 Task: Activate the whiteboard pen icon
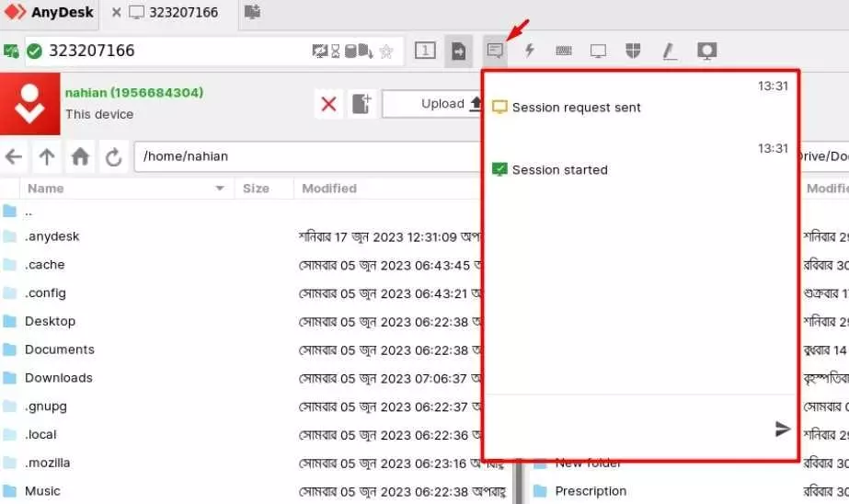click(x=670, y=52)
